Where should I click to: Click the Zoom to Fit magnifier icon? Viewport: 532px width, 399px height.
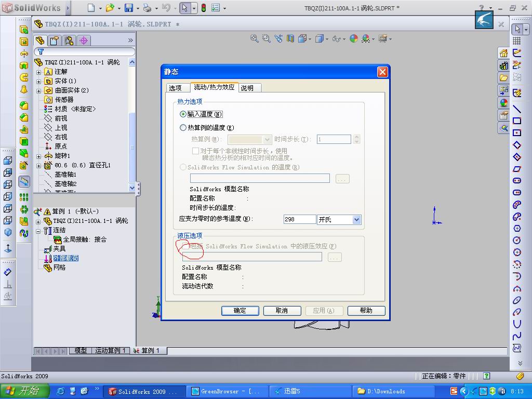(x=254, y=38)
